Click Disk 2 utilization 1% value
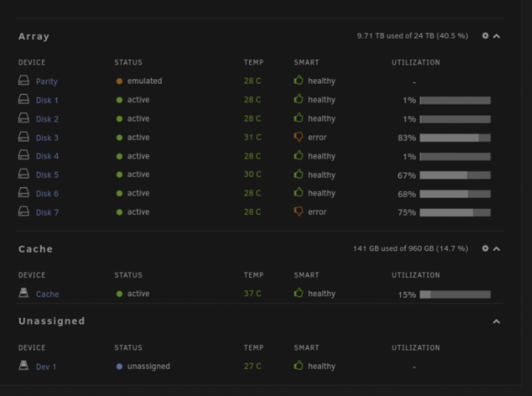The height and width of the screenshot is (396, 532). point(409,120)
